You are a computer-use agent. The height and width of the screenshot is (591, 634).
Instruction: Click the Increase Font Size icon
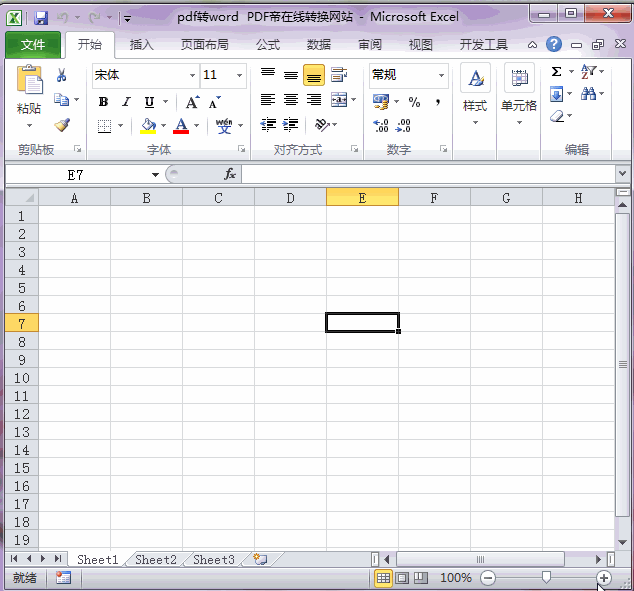pos(192,102)
